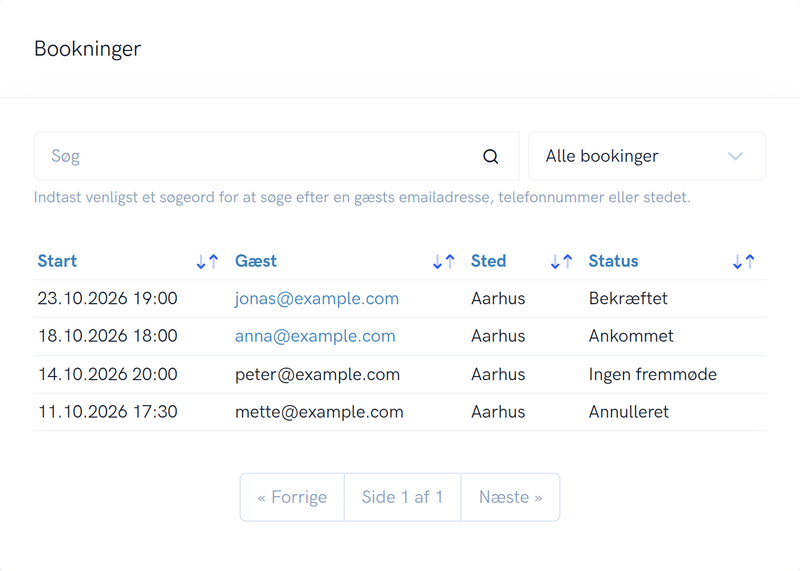Select the 14.10.2026 20:00 start cell
Image resolution: width=800 pixels, height=571 pixels.
tap(108, 374)
